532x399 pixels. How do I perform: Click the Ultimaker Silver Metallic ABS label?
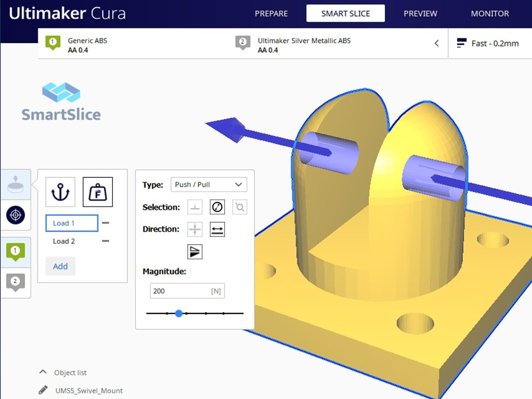(x=304, y=40)
